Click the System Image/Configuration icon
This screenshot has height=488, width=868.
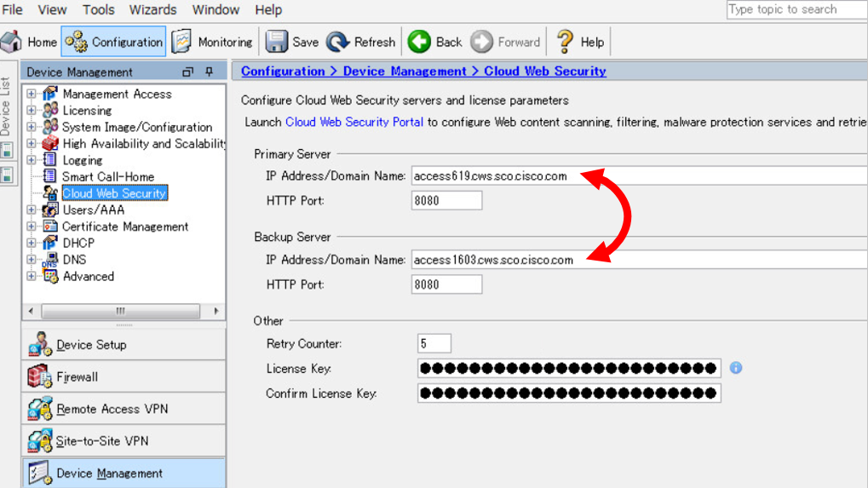click(x=49, y=127)
